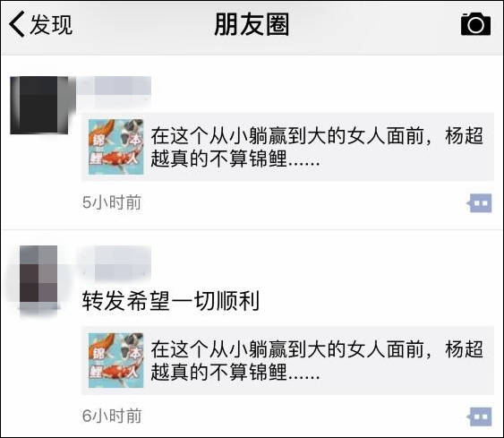Tap the second article's 越真的不算锦鲤 line

(x=235, y=372)
